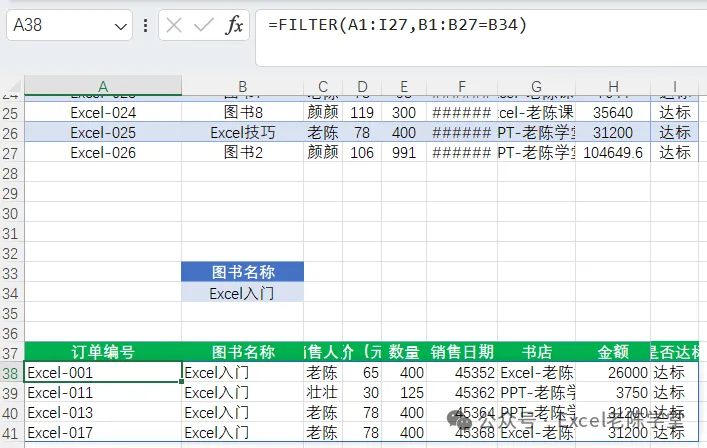The width and height of the screenshot is (707, 448).
Task: Click cell containing Excel-011
Action: 103,393
